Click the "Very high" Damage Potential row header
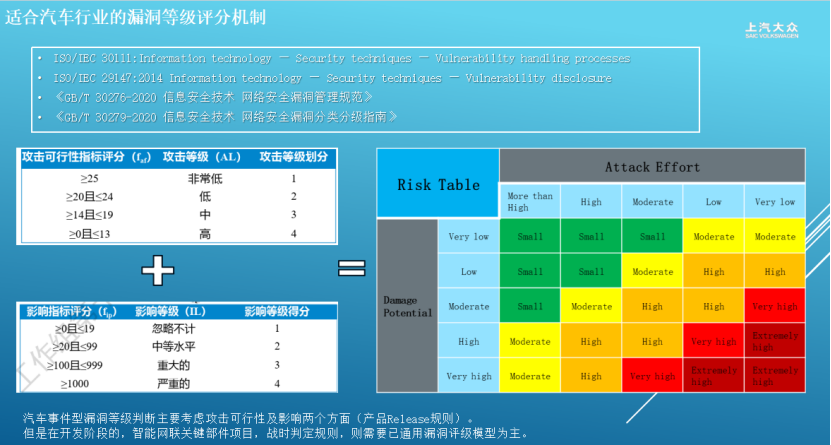831x445 pixels. coord(468,376)
